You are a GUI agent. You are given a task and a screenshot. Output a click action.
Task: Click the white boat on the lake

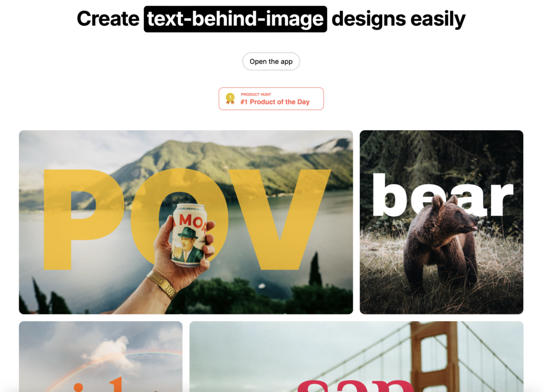pos(262,286)
